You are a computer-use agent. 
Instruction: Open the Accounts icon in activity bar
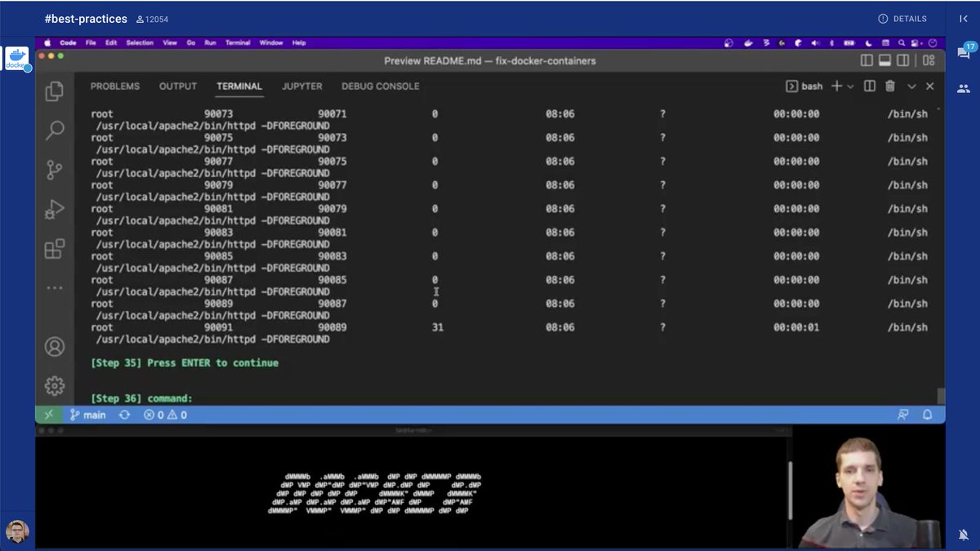click(55, 346)
